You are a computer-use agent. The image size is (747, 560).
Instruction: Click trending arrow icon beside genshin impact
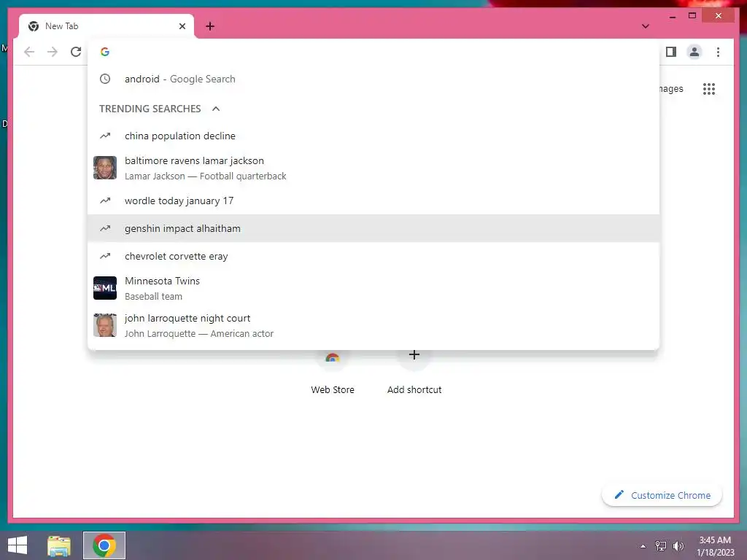[105, 228]
